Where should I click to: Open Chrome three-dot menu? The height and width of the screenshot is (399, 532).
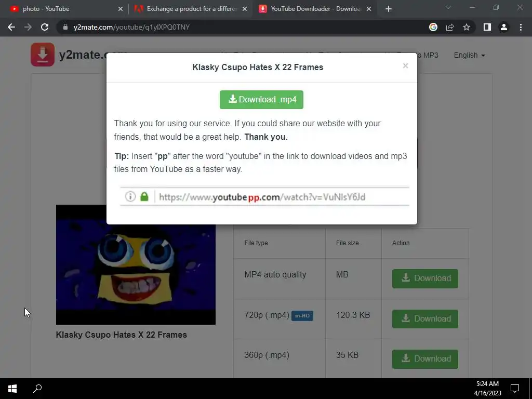click(x=521, y=27)
